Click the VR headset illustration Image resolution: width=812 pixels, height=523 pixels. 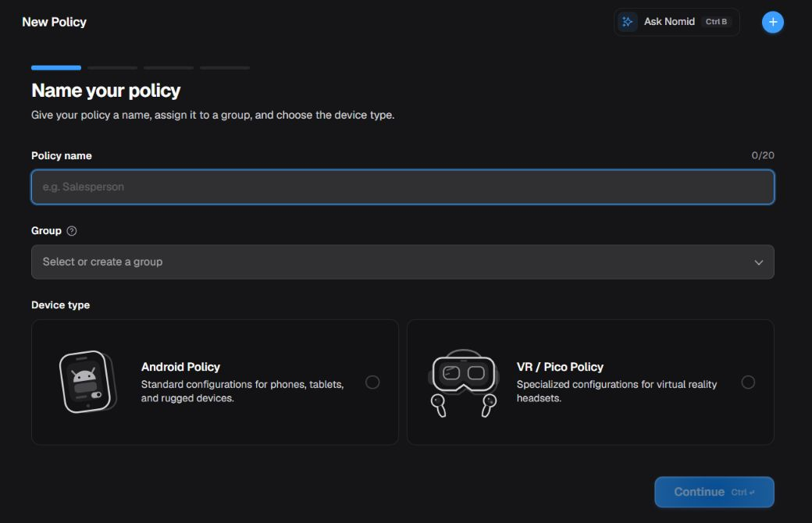464,383
